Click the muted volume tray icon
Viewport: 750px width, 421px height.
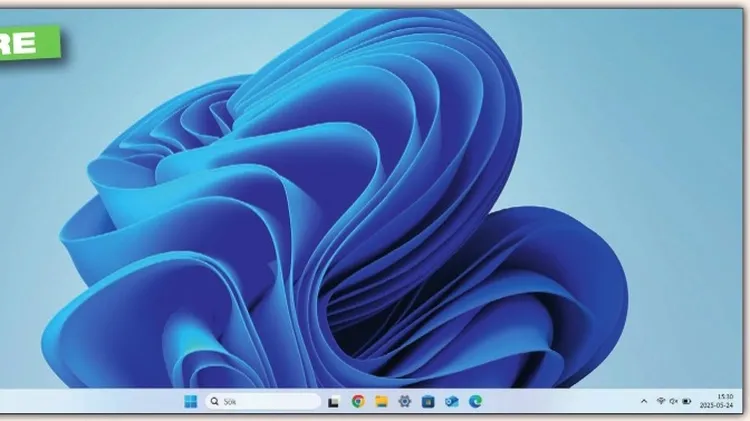pyautogui.click(x=673, y=401)
